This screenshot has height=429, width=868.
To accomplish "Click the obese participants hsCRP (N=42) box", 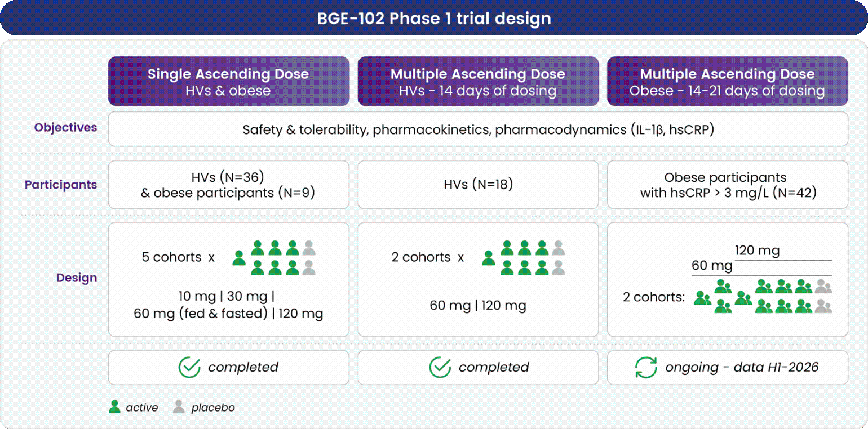I will pyautogui.click(x=727, y=185).
